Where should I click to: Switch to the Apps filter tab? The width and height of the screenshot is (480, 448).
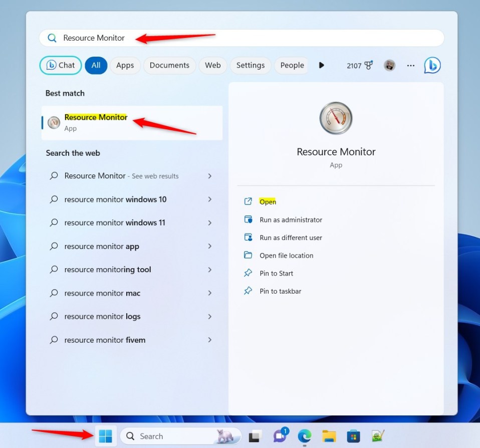pyautogui.click(x=125, y=65)
